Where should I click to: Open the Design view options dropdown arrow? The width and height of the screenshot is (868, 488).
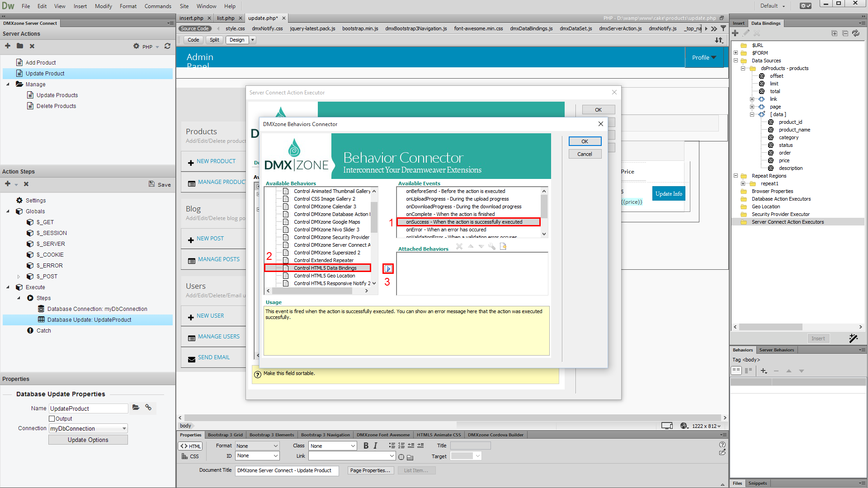(x=253, y=40)
